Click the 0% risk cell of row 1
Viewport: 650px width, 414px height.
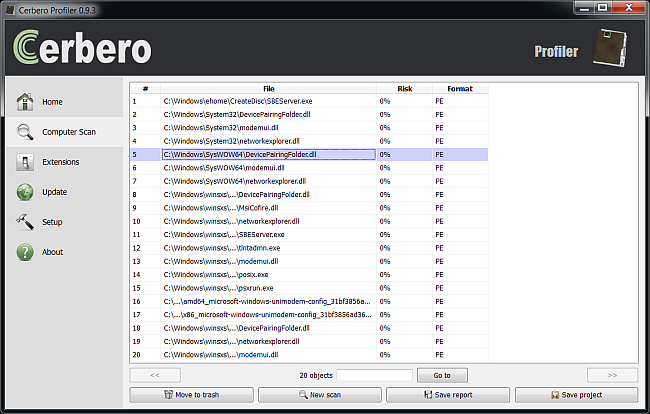click(405, 101)
